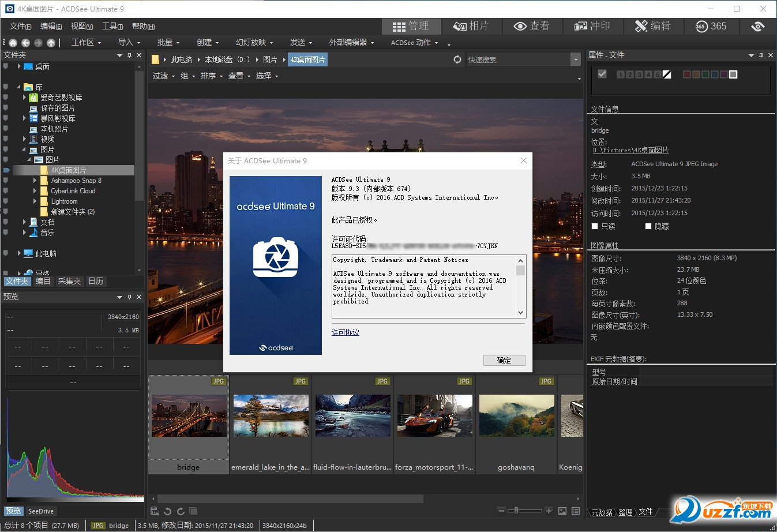This screenshot has height=532, width=777.
Task: Open the 导入 dropdown
Action: tap(129, 42)
